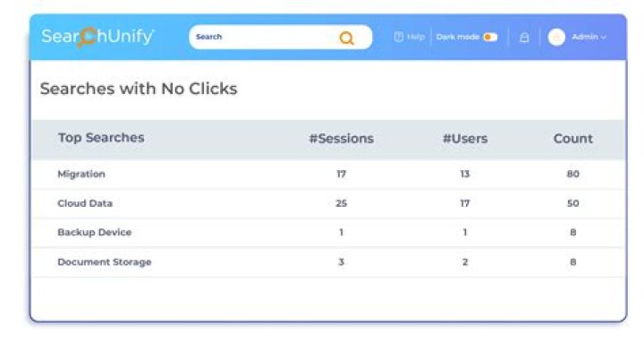Click sessions value 17 in Migration row
The width and height of the screenshot is (644, 343).
[342, 174]
